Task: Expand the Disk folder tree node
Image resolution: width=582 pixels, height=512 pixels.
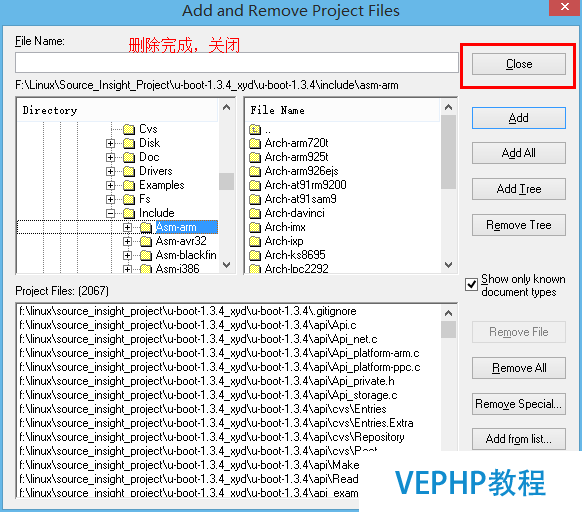Action: (x=110, y=143)
